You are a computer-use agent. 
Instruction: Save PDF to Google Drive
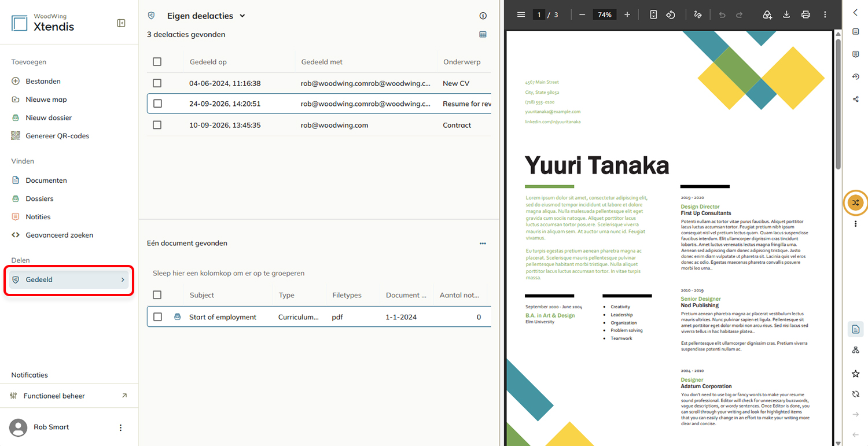(x=767, y=14)
